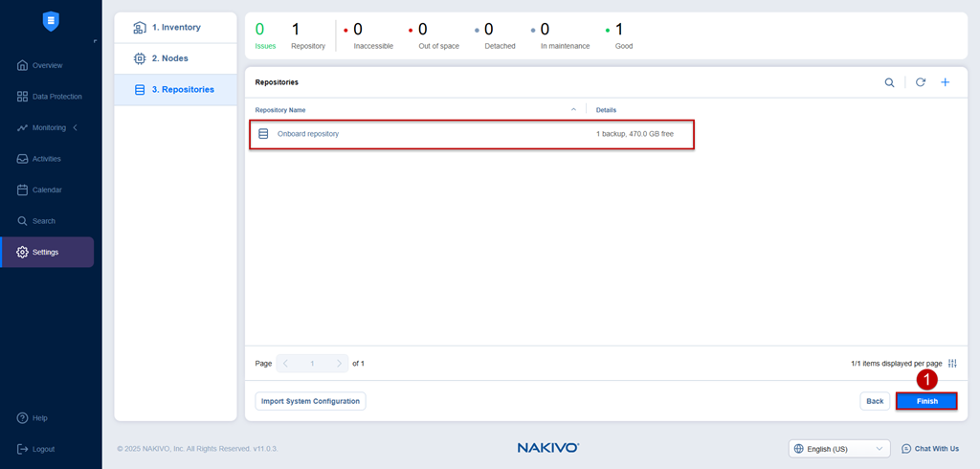Collapse sidebar using small corner arrow
The height and width of the screenshot is (469, 980).
tap(95, 41)
